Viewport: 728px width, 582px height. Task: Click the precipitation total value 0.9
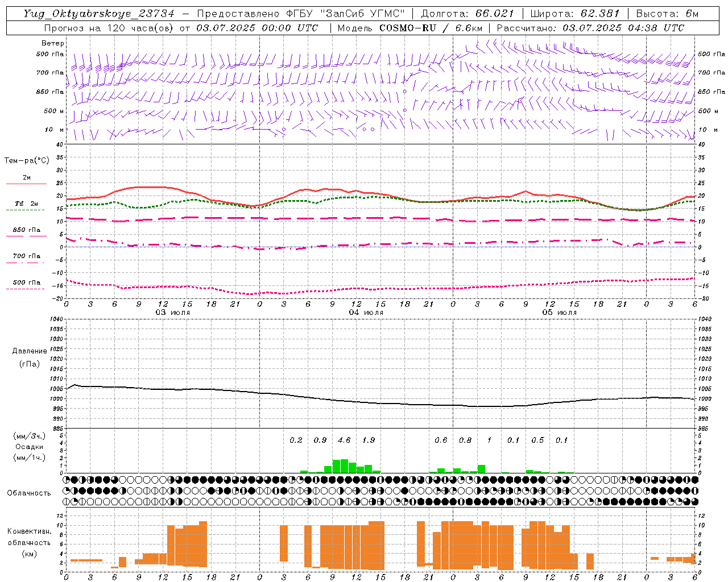tap(320, 440)
